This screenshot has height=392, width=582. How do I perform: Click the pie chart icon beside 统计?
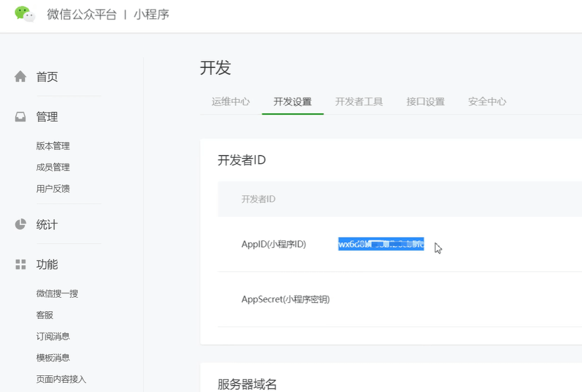coord(21,224)
